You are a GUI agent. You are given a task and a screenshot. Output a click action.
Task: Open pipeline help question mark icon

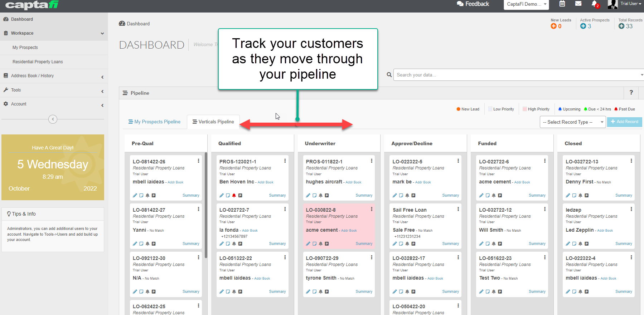pyautogui.click(x=631, y=93)
